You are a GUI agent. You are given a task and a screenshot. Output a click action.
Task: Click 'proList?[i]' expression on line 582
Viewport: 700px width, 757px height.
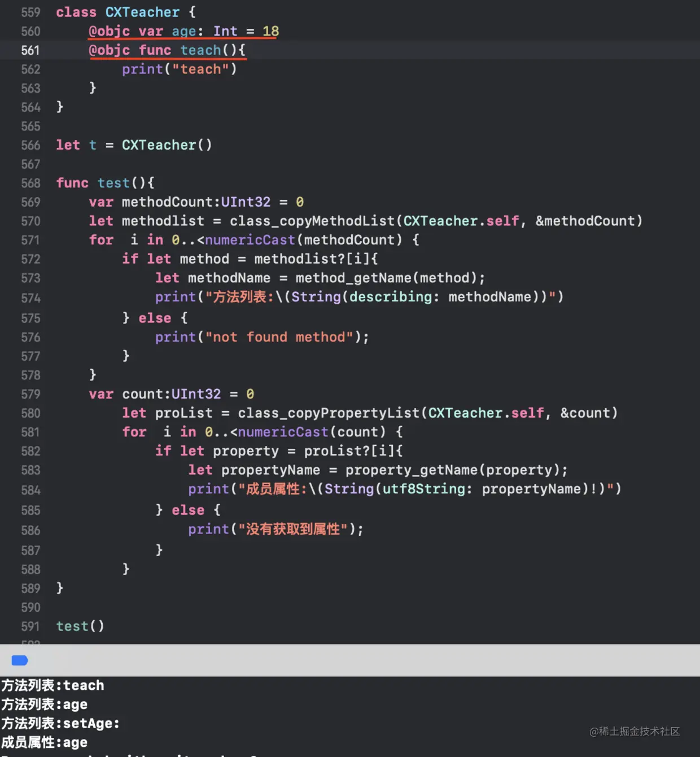coord(350,451)
